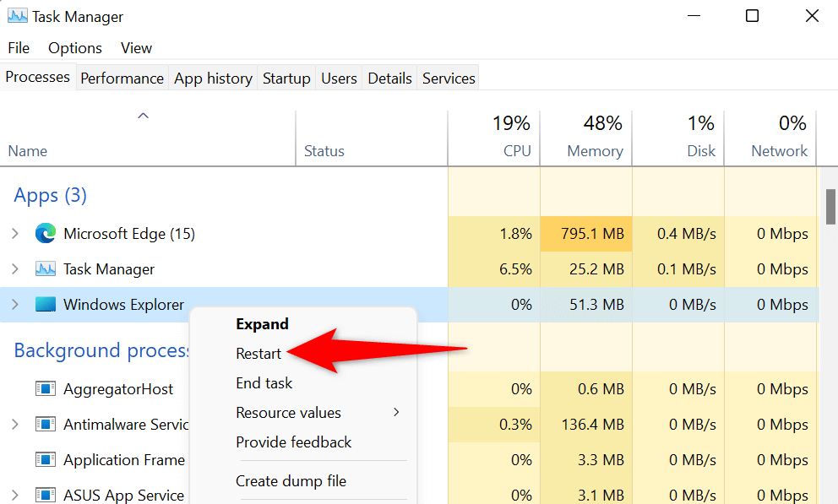This screenshot has width=838, height=504.
Task: Open the Resource values submenu
Action: 289,413
